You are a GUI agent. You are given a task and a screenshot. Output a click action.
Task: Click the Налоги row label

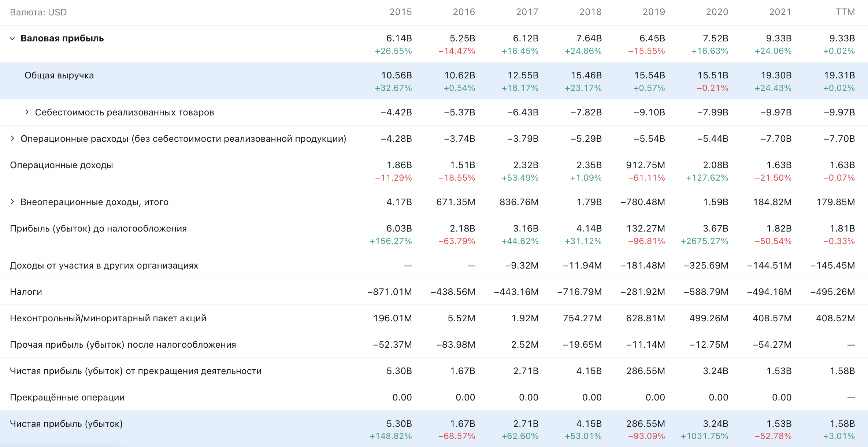pos(26,292)
